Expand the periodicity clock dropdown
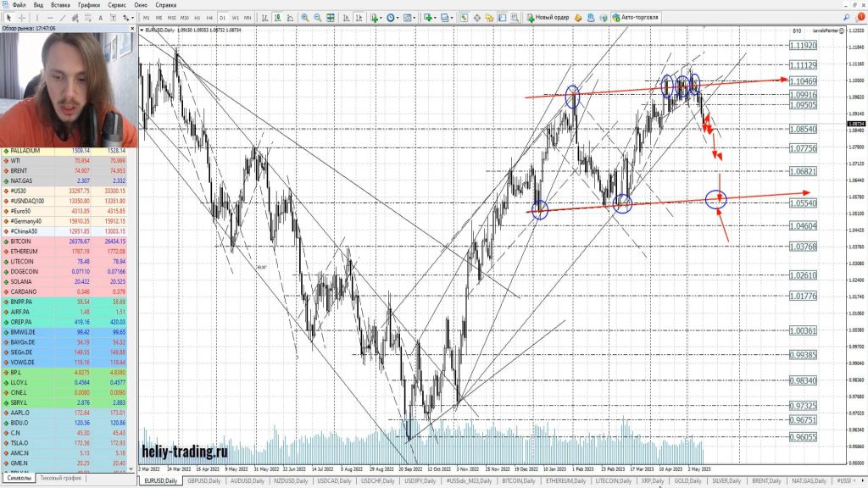The height and width of the screenshot is (488, 868). [x=394, y=17]
